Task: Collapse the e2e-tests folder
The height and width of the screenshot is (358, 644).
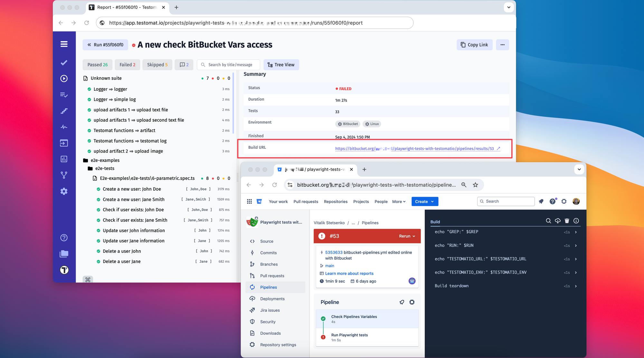Action: (90, 168)
